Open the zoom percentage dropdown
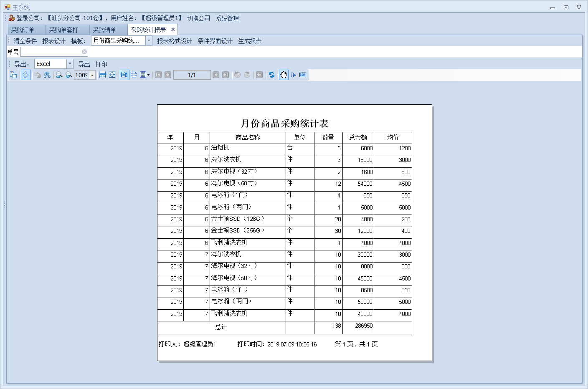588x389 pixels. point(92,75)
